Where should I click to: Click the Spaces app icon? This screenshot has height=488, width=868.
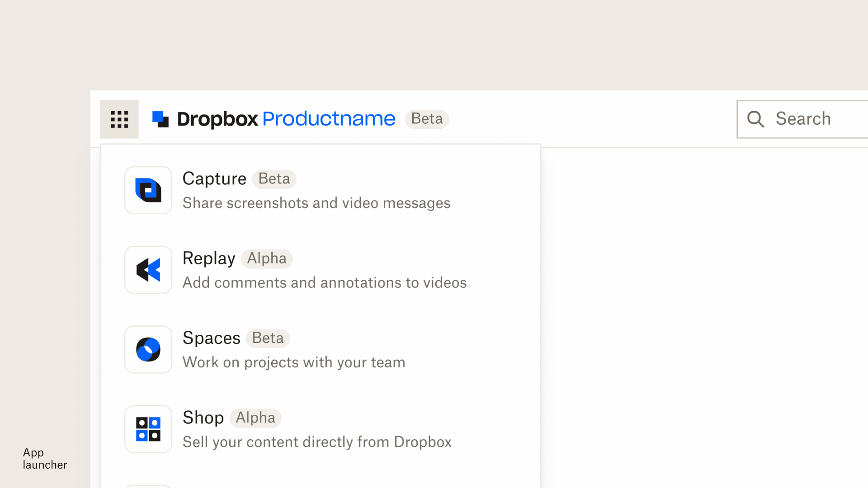click(148, 349)
